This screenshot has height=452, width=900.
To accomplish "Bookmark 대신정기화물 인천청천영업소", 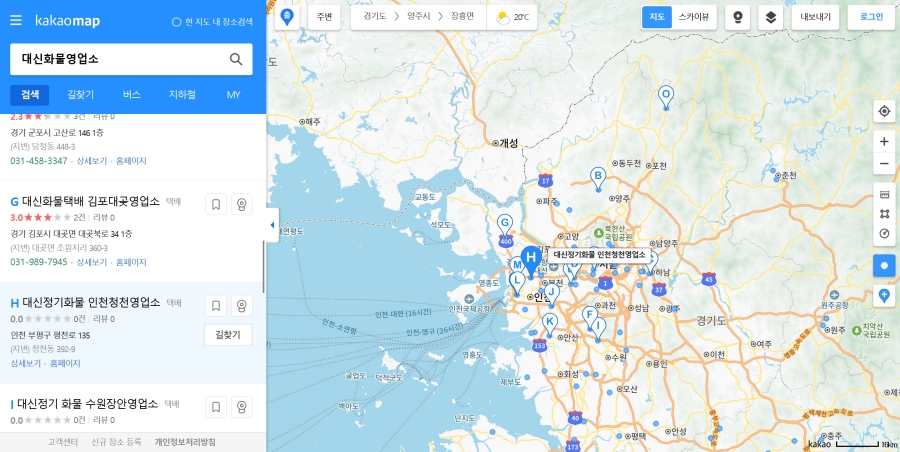I will click(216, 306).
